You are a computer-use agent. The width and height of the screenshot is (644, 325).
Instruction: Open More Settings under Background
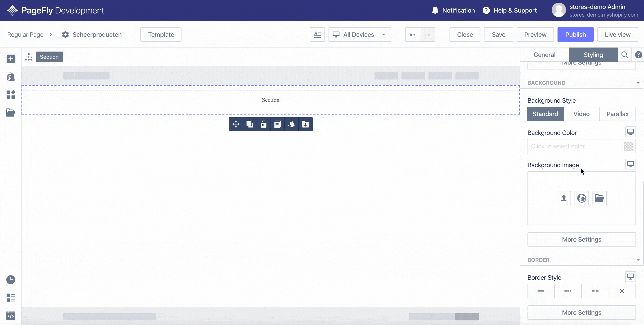(581, 240)
